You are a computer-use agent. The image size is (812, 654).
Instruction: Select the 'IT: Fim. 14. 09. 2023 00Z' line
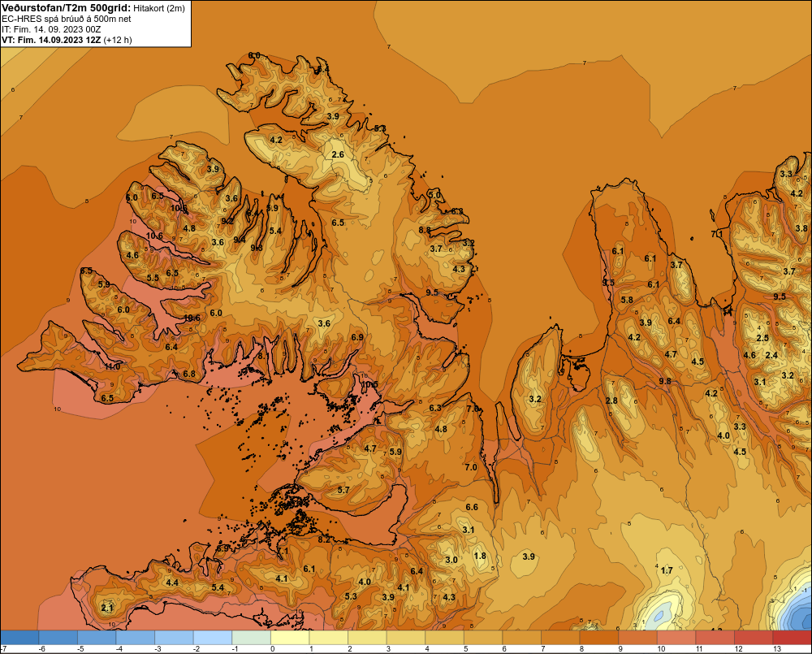(51, 29)
